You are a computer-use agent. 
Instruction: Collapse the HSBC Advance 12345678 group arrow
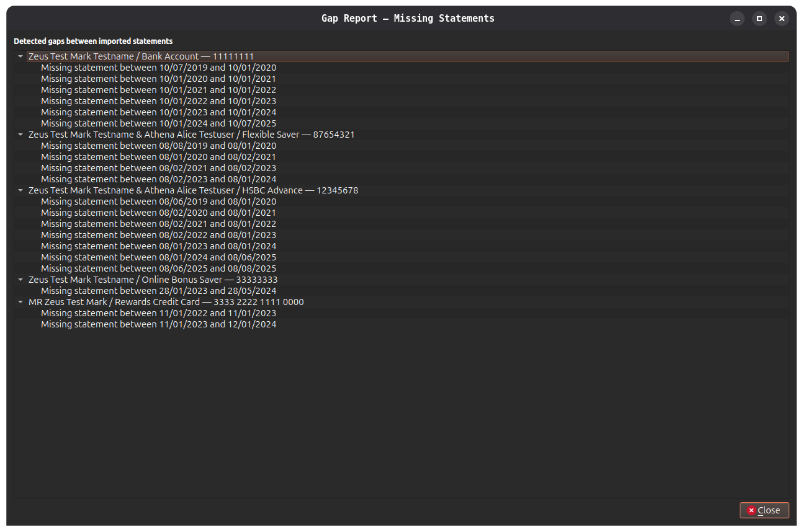coord(20,190)
